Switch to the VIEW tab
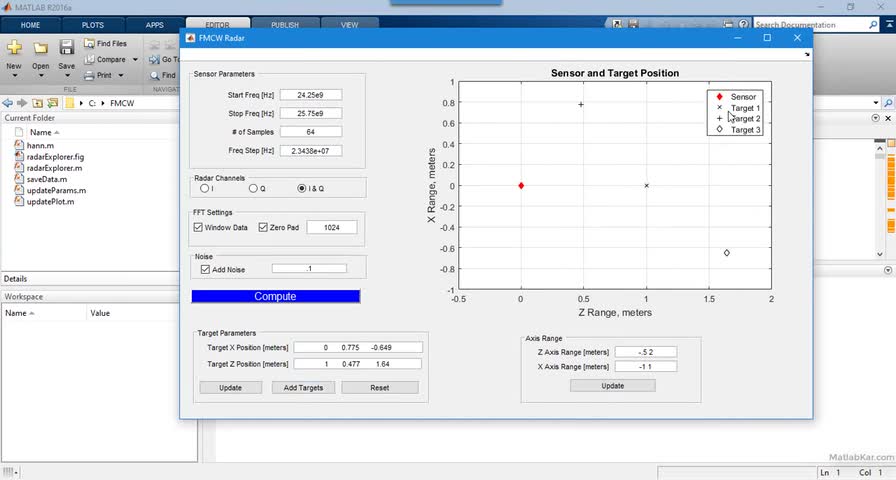This screenshot has height=480, width=896. pyautogui.click(x=349, y=25)
